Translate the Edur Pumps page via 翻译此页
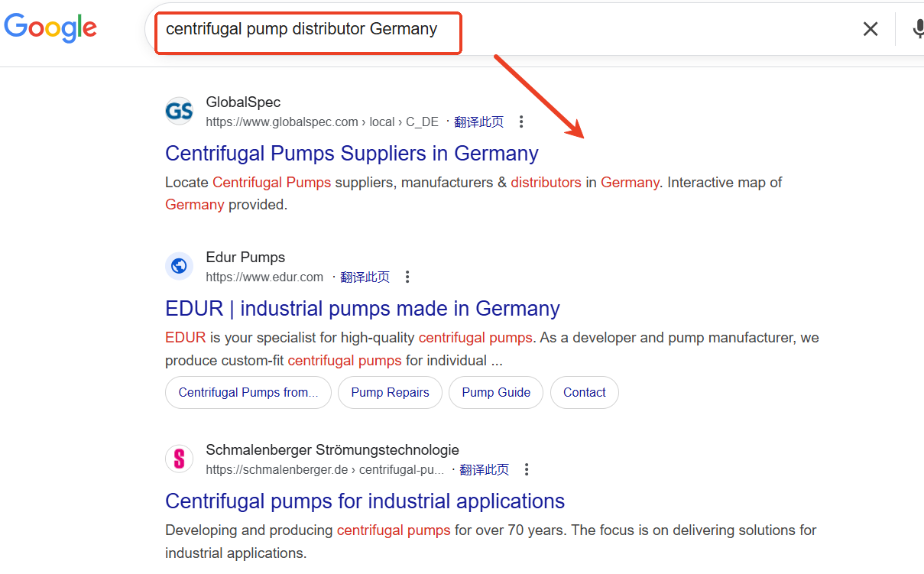 click(365, 277)
